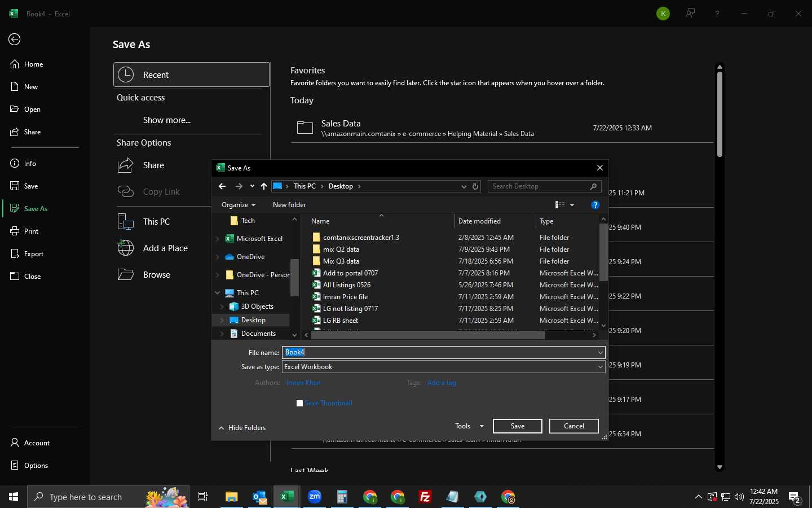The image size is (812, 508).
Task: Click This PC in the address path
Action: tap(304, 186)
